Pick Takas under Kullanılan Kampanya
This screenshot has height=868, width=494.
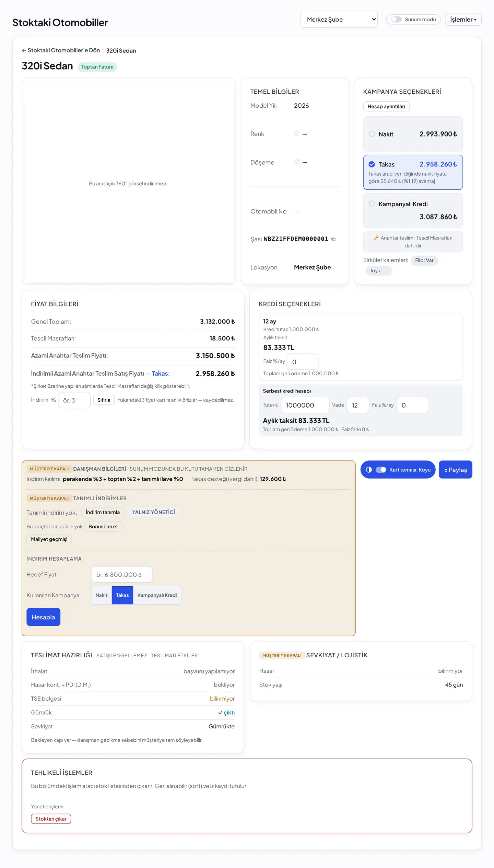122,595
